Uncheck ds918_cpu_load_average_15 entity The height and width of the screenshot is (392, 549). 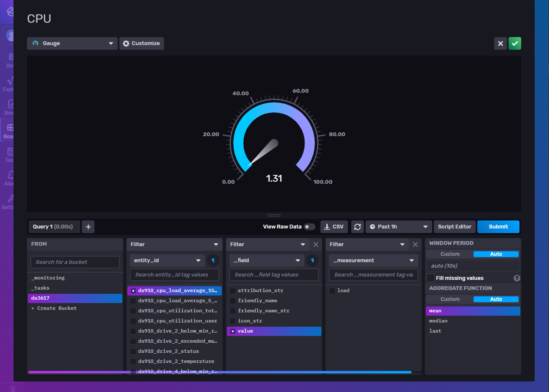[x=175, y=291]
